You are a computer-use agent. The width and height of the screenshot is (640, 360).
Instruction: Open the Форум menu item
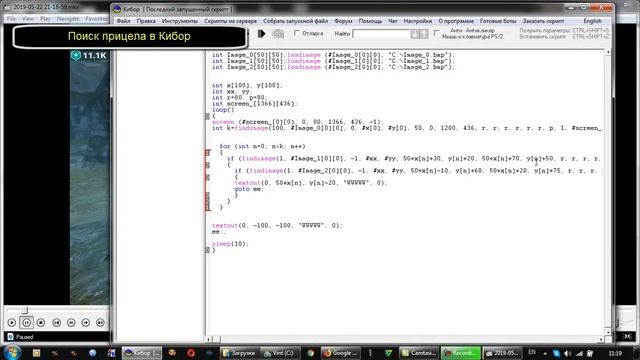pos(343,21)
